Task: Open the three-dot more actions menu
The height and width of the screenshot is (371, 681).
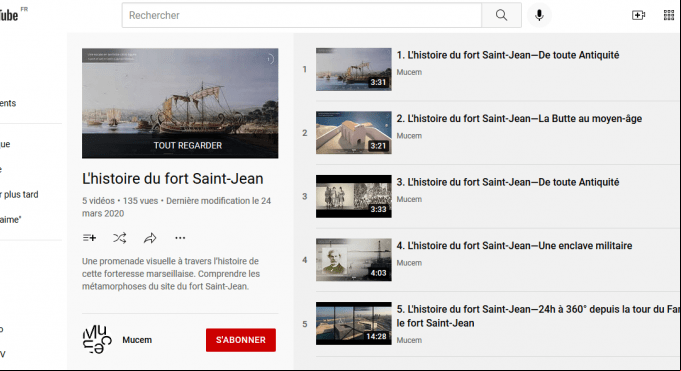Action: pos(180,238)
